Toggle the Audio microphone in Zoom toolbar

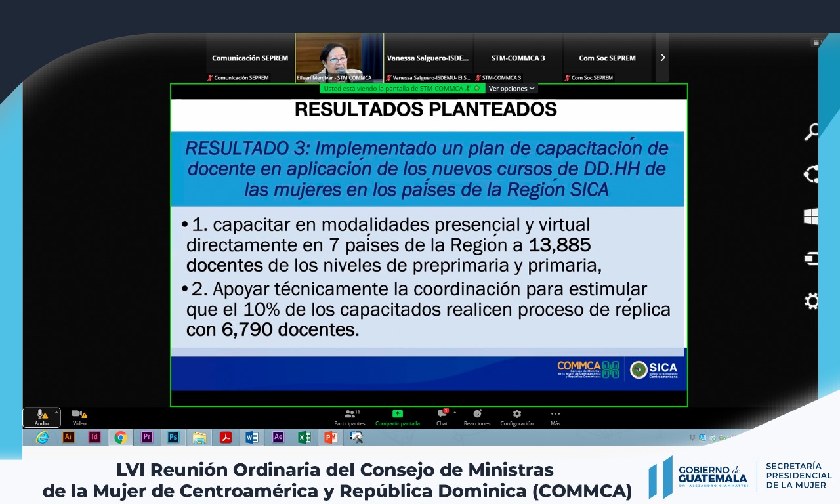tap(41, 415)
